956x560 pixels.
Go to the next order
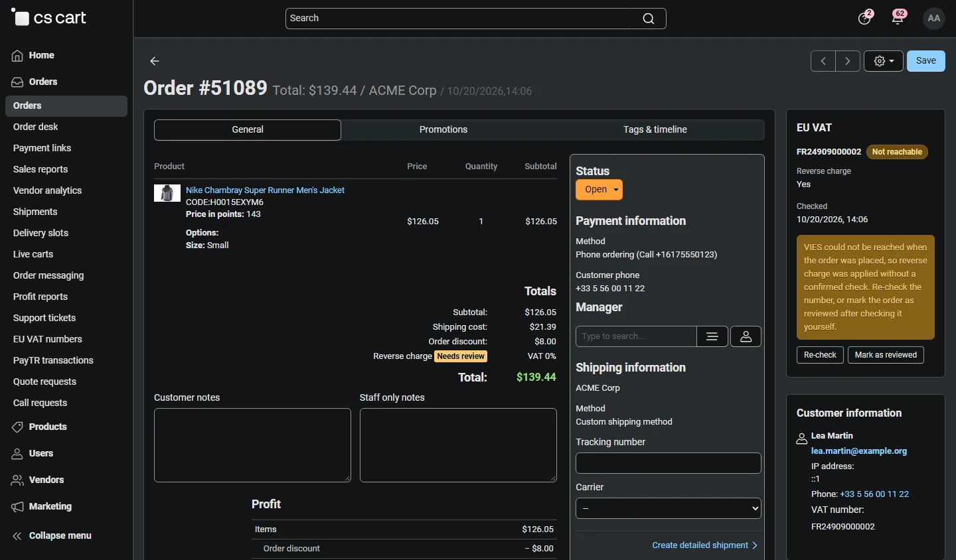coord(848,61)
